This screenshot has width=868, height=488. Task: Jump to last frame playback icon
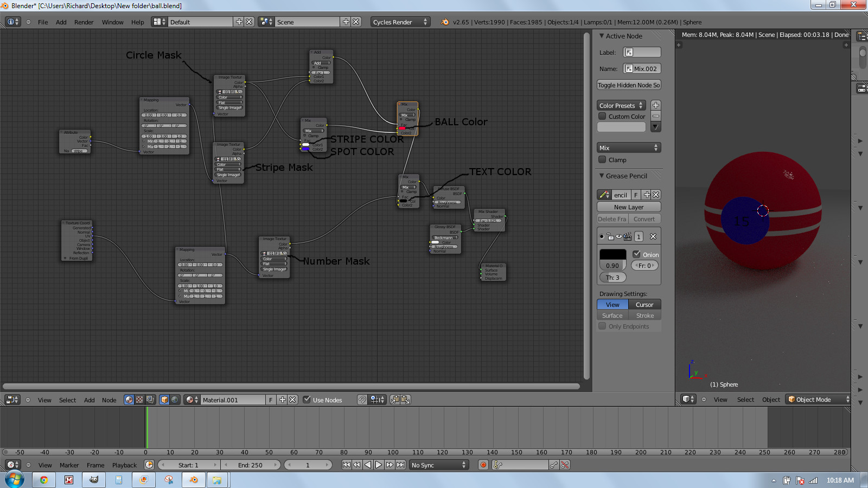click(400, 465)
